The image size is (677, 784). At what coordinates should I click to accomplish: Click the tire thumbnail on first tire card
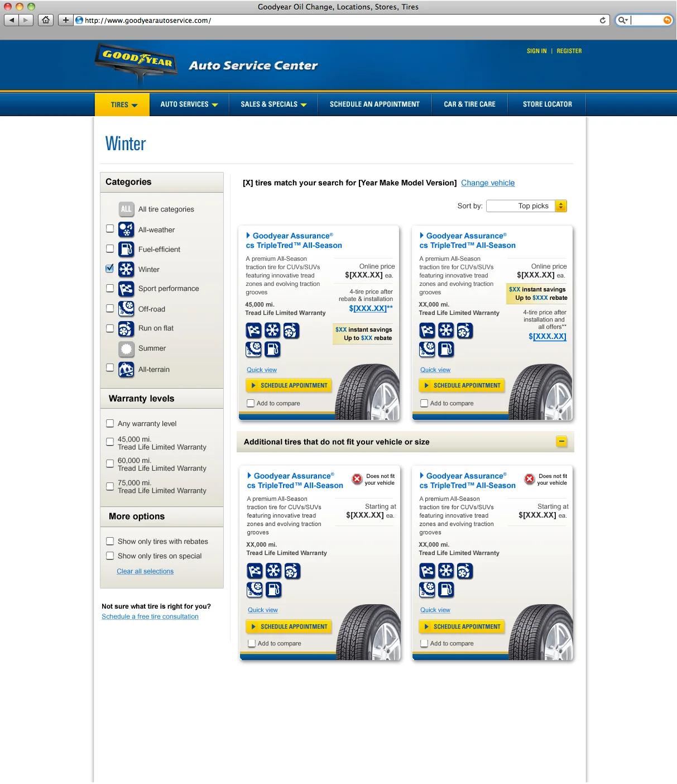[367, 392]
